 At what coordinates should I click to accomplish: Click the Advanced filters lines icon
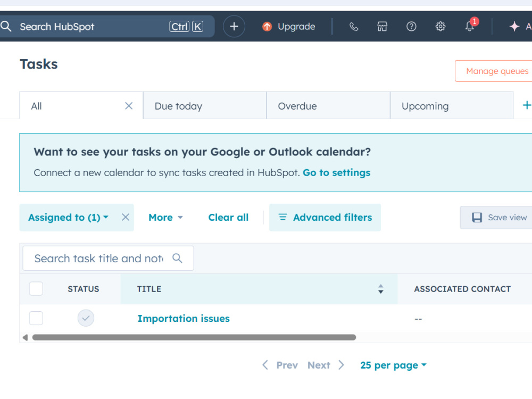click(x=282, y=217)
